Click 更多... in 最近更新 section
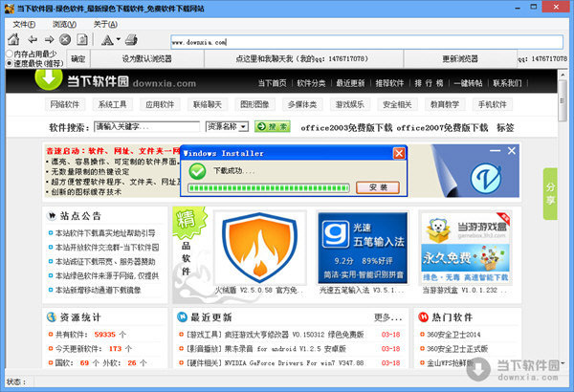Screen dimensions: 574x392 coord(387,317)
